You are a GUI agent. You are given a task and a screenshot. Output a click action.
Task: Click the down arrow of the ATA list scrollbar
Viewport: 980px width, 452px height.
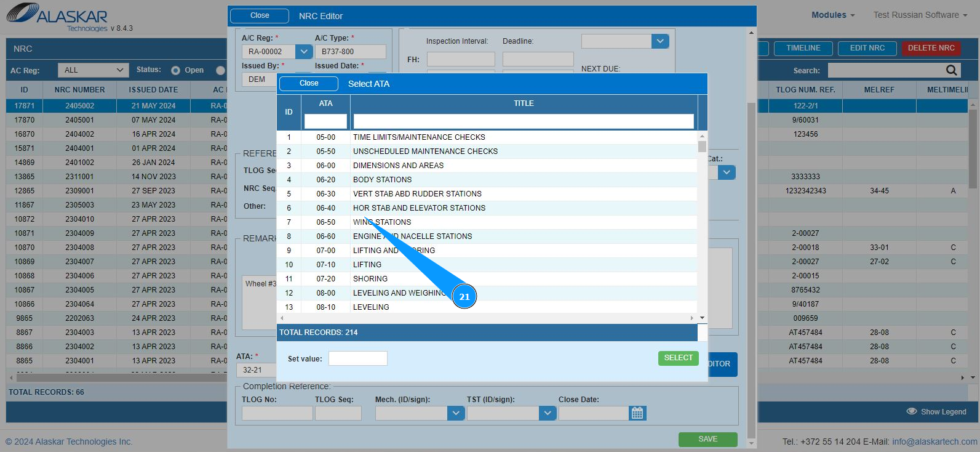pos(702,318)
